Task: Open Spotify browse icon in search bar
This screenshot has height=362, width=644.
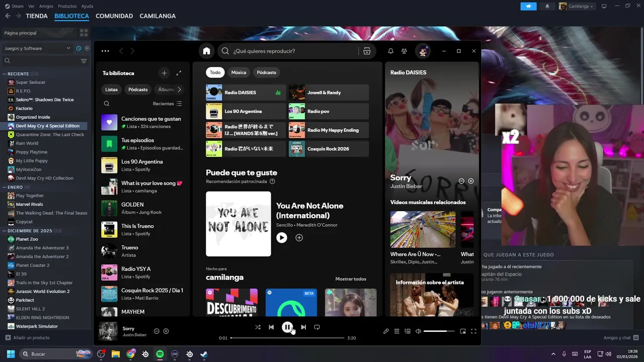Action: [x=367, y=51]
